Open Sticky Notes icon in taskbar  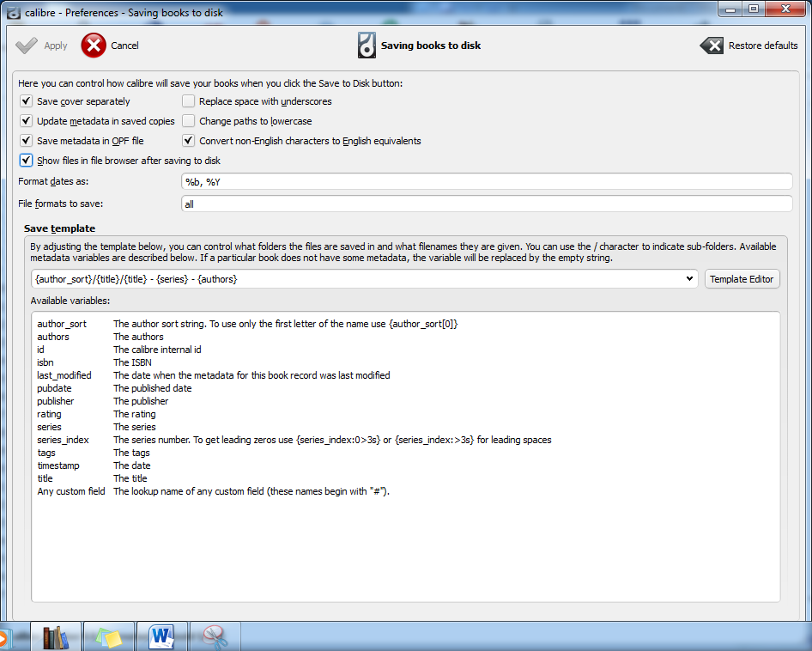109,637
